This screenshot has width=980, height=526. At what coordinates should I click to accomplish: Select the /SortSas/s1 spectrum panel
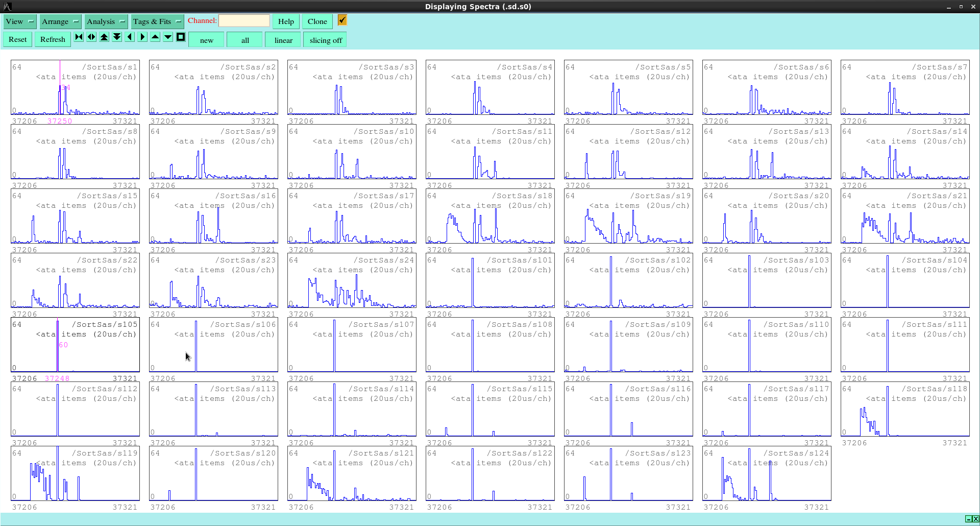pos(75,87)
